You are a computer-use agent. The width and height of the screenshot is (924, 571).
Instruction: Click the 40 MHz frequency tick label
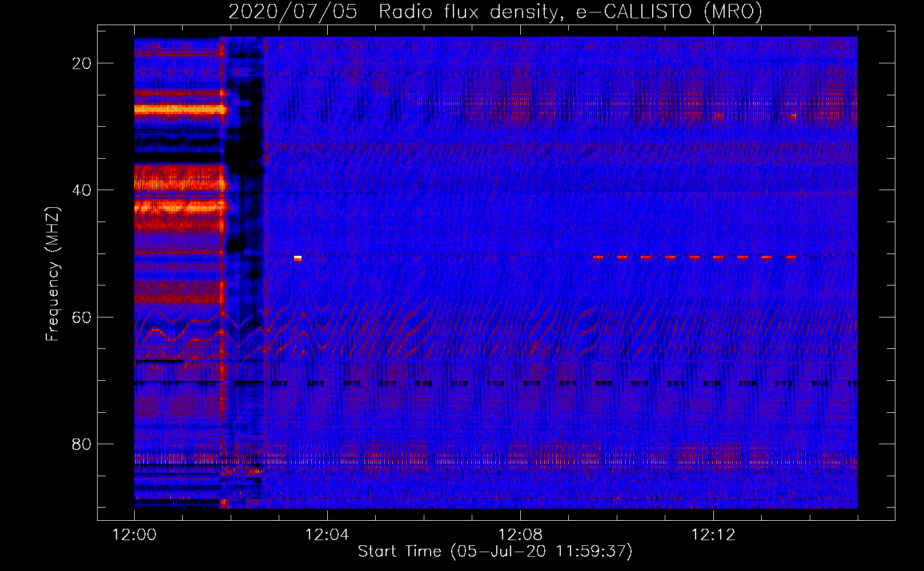(82, 190)
